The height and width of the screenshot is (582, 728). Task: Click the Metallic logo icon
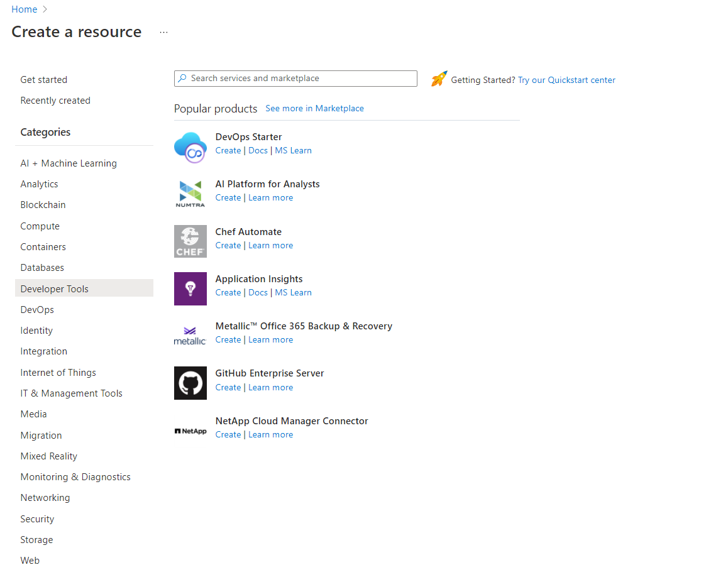[190, 336]
